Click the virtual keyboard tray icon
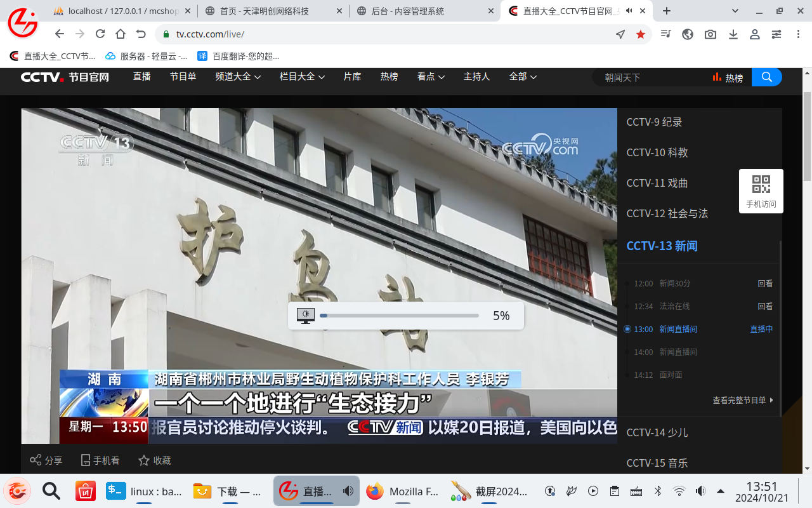812x508 pixels. (x=636, y=491)
